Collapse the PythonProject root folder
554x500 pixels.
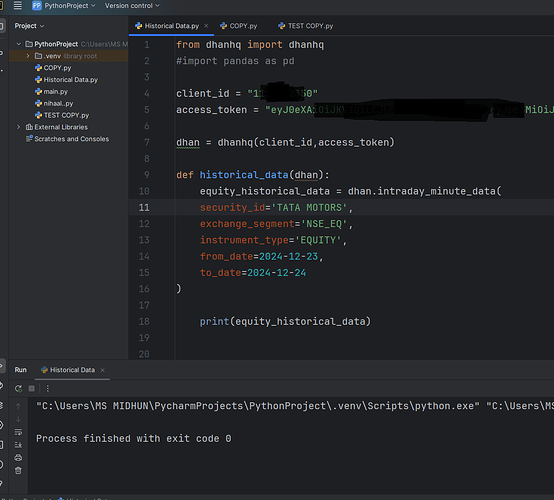(19, 44)
